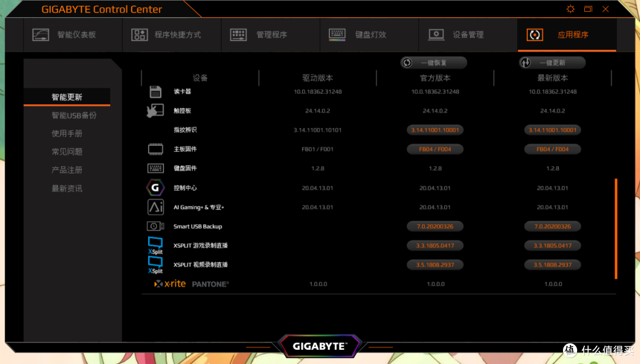The width and height of the screenshot is (640, 364).
Task: Click the 键盘固件 keyboard icon
Action: 155,168
